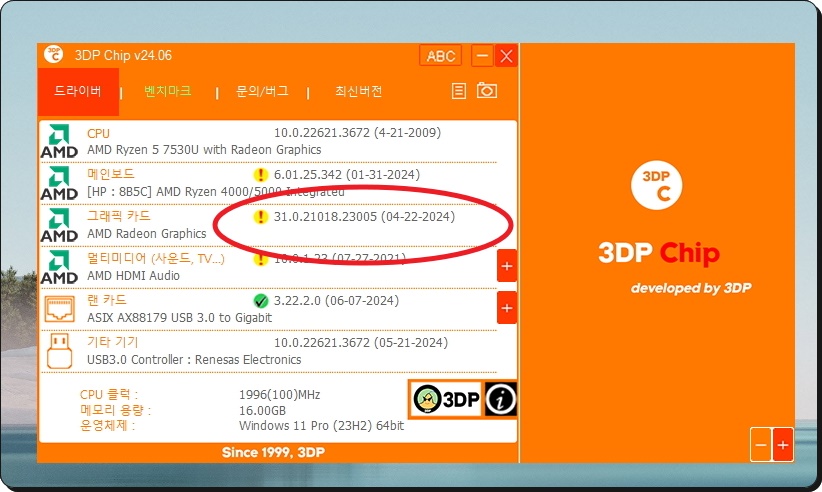Click the camera screenshot icon

(486, 90)
